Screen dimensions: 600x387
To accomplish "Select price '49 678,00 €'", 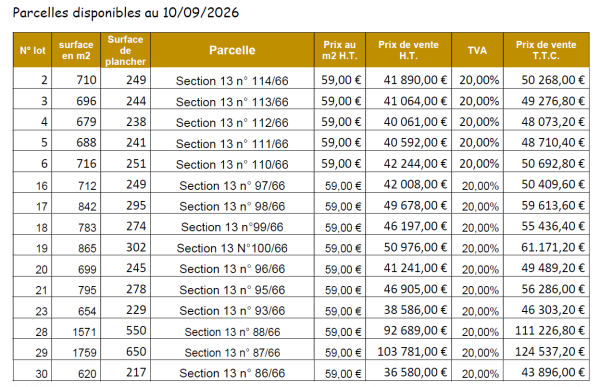I will (x=415, y=205).
